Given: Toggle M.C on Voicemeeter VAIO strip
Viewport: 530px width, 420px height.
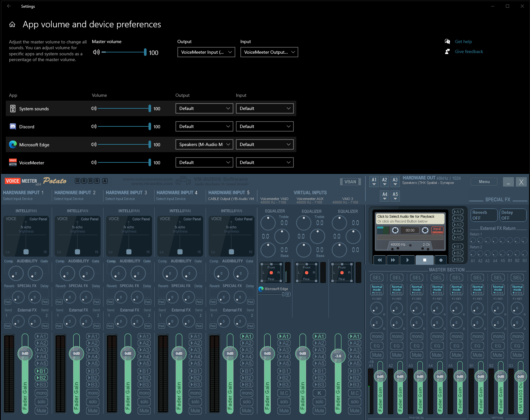Looking at the screenshot, I should point(284,393).
